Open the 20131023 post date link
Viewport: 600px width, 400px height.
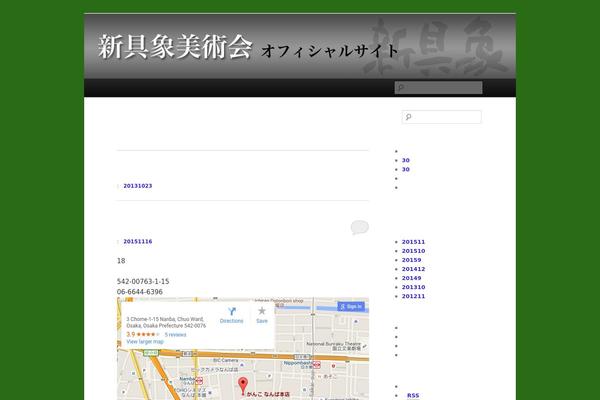coord(138,186)
